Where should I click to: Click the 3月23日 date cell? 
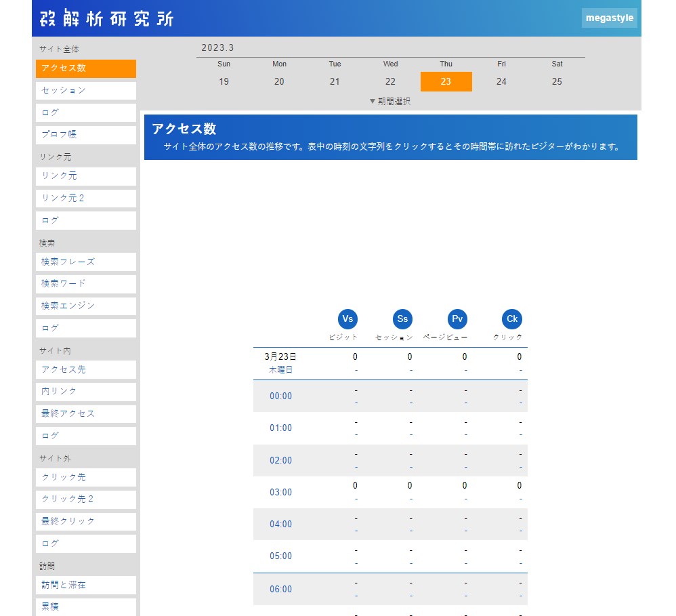[x=280, y=356]
